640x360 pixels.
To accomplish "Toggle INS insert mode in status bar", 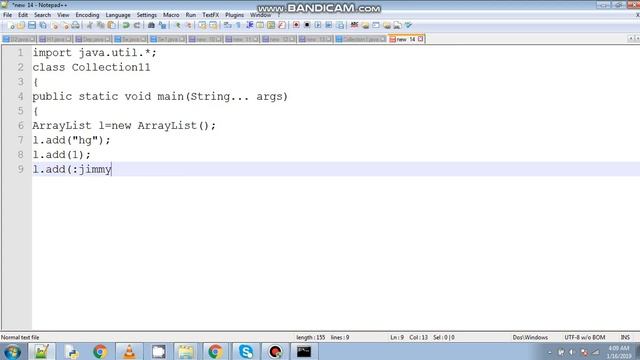I will pyautogui.click(x=625, y=338).
